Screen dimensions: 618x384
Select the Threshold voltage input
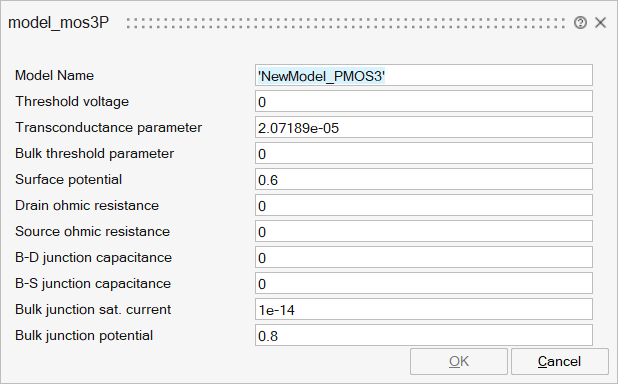click(x=424, y=101)
